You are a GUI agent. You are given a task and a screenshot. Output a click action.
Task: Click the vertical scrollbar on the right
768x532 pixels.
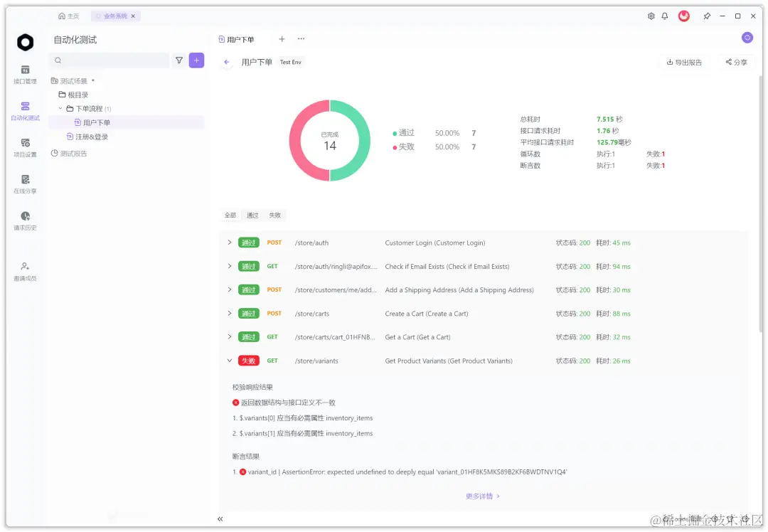tap(760, 204)
